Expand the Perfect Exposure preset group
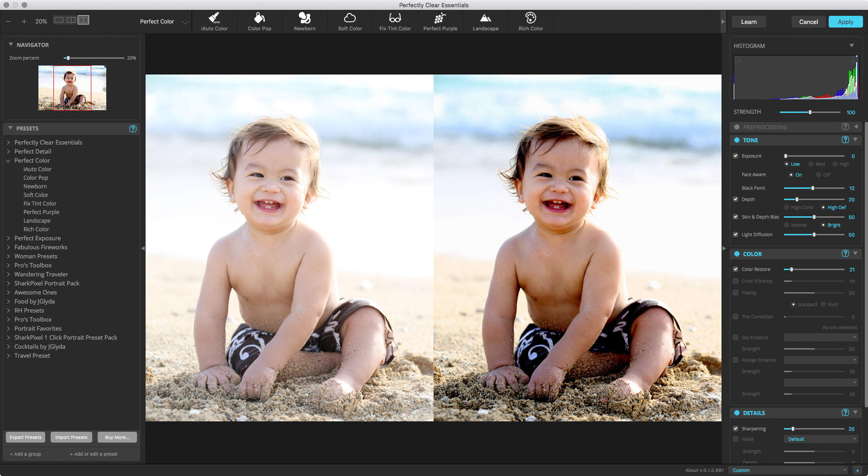Image resolution: width=868 pixels, height=476 pixels. 9,238
